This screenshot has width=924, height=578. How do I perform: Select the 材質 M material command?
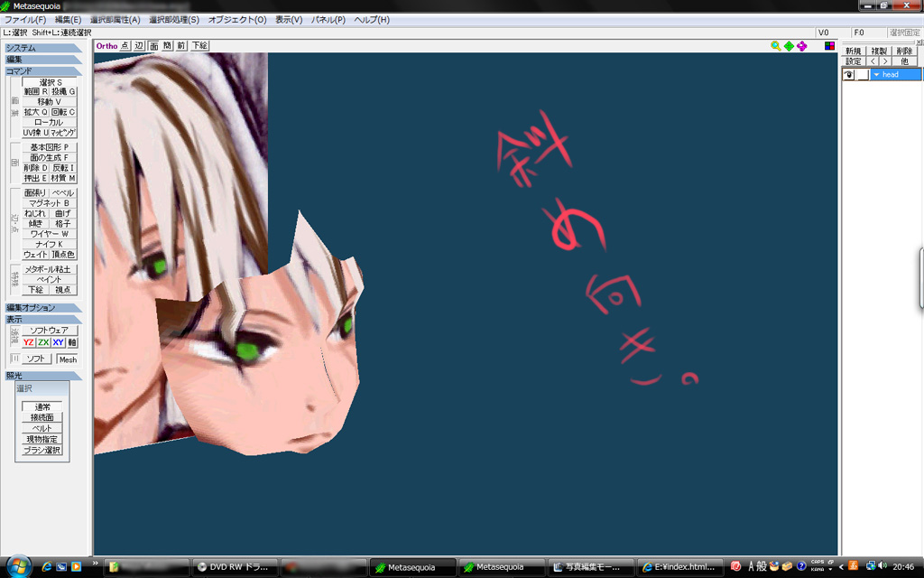pos(63,178)
